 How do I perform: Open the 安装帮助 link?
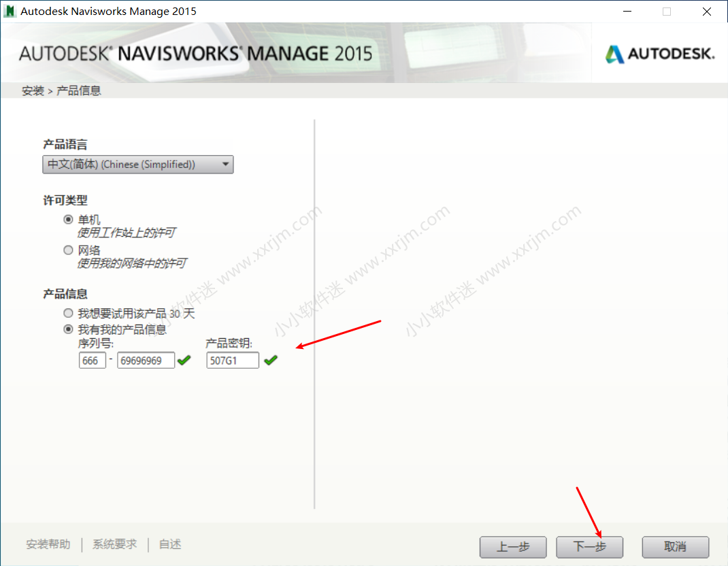pos(48,544)
